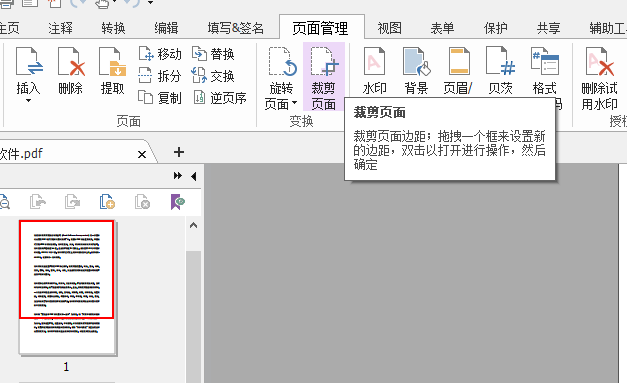Open the 编辑 (Edit) tab

[x=166, y=28]
